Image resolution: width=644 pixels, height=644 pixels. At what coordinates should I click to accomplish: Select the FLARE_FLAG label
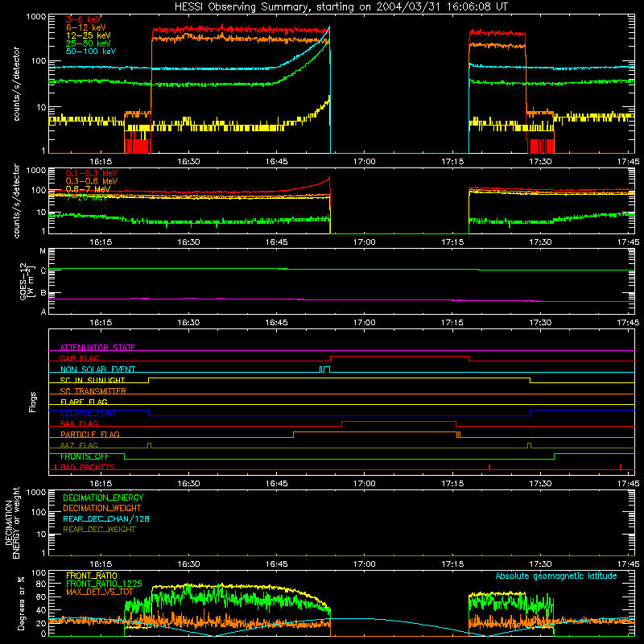point(84,402)
